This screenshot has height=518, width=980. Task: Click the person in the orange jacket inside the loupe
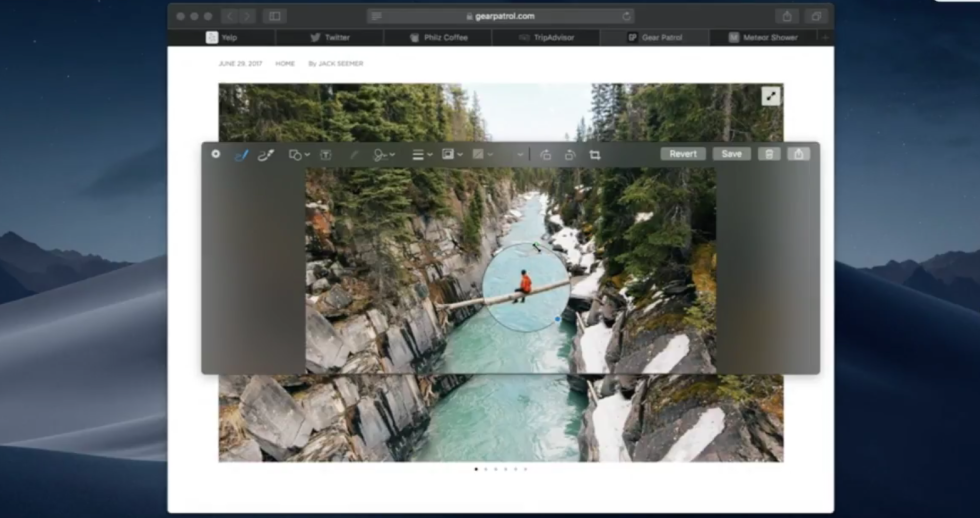click(524, 286)
